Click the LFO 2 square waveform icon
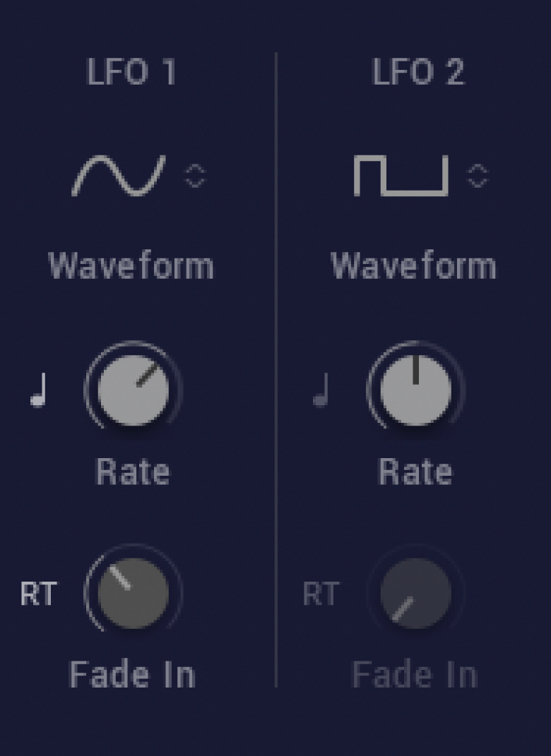Viewport: 551px width, 756px height. click(x=401, y=176)
